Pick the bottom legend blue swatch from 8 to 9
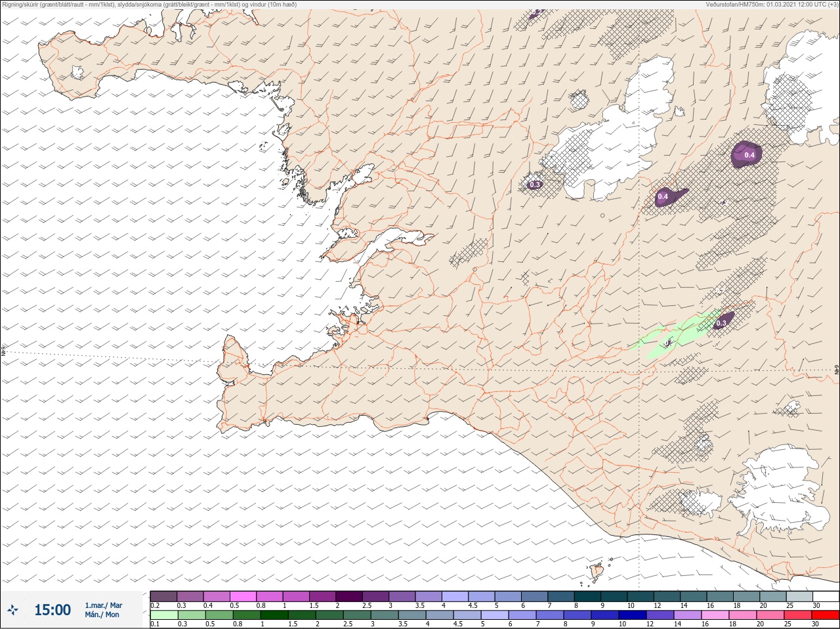This screenshot has width=840, height=629. [x=577, y=615]
